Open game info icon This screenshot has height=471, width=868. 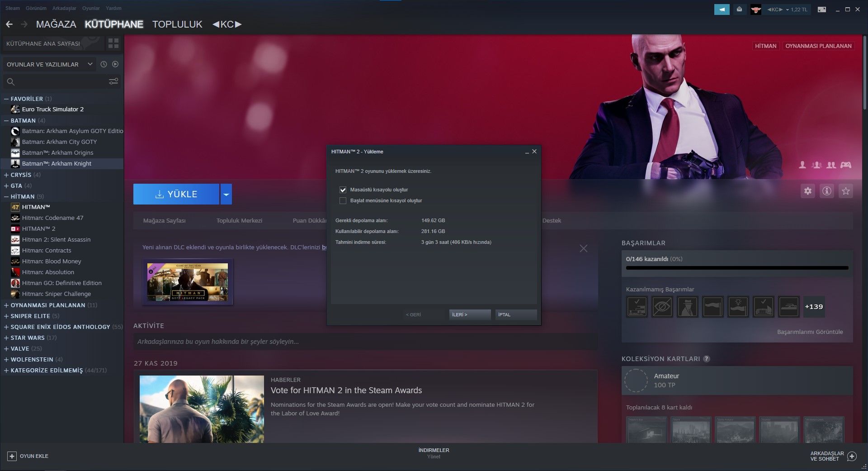(x=827, y=191)
